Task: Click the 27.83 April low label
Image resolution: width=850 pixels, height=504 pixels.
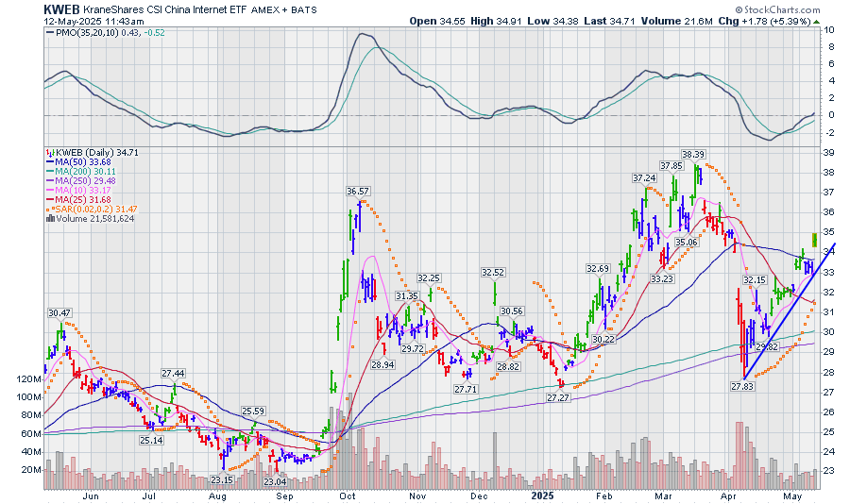Action: (744, 387)
